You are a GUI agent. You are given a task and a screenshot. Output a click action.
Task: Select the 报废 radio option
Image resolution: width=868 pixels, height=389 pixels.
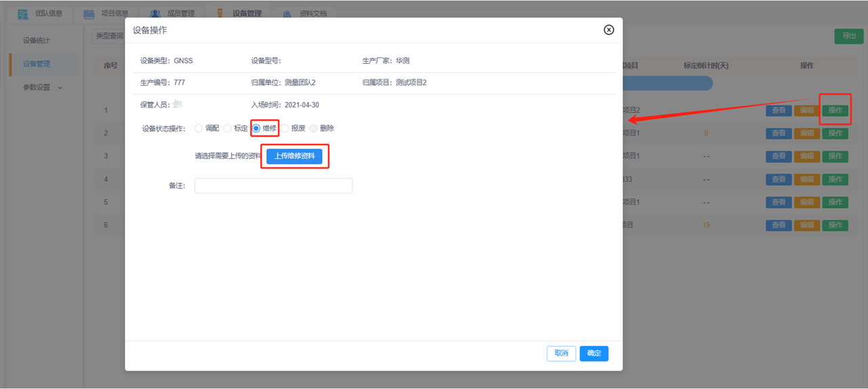[x=285, y=128]
